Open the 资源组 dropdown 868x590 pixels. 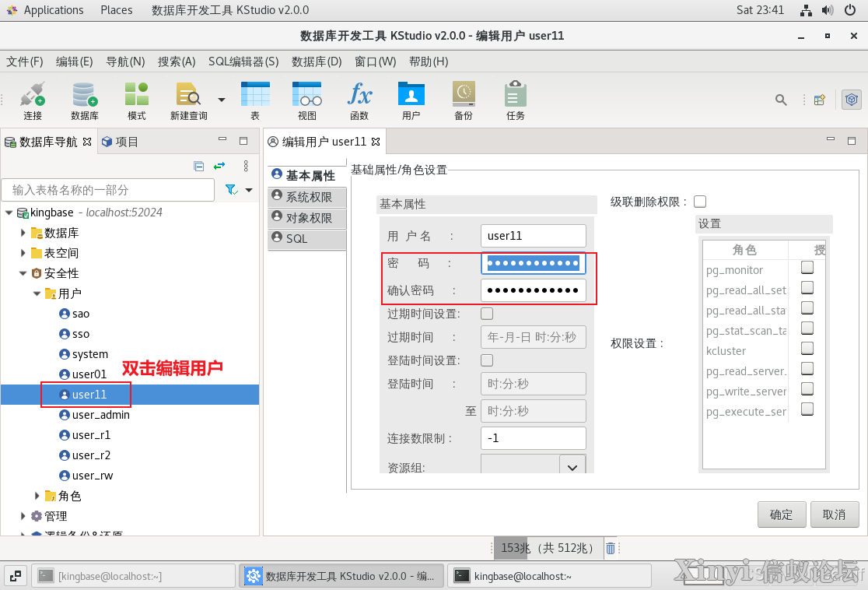point(572,467)
